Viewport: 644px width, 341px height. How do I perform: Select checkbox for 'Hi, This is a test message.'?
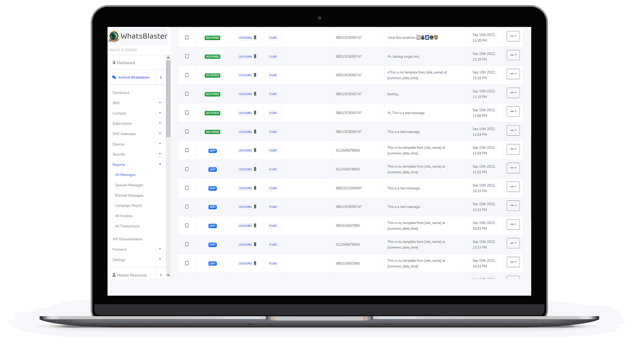[x=187, y=113]
